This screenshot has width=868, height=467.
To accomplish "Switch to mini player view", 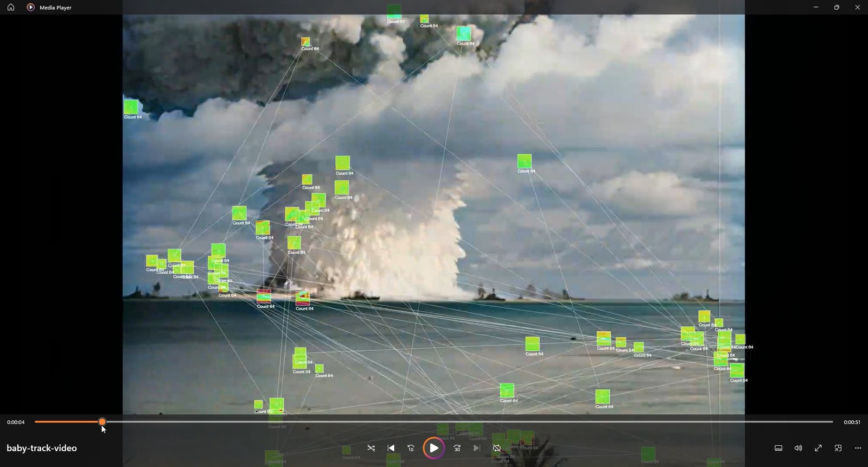I will (838, 448).
